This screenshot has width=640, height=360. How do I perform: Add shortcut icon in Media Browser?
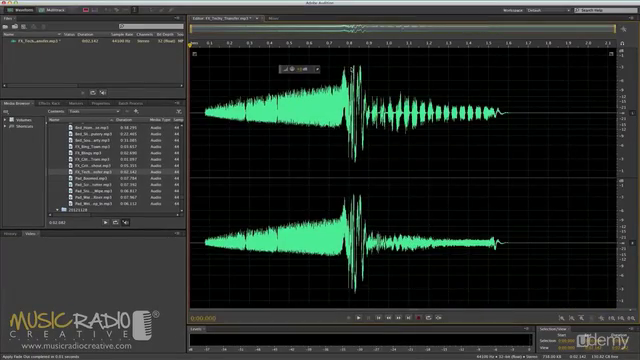coord(136,111)
